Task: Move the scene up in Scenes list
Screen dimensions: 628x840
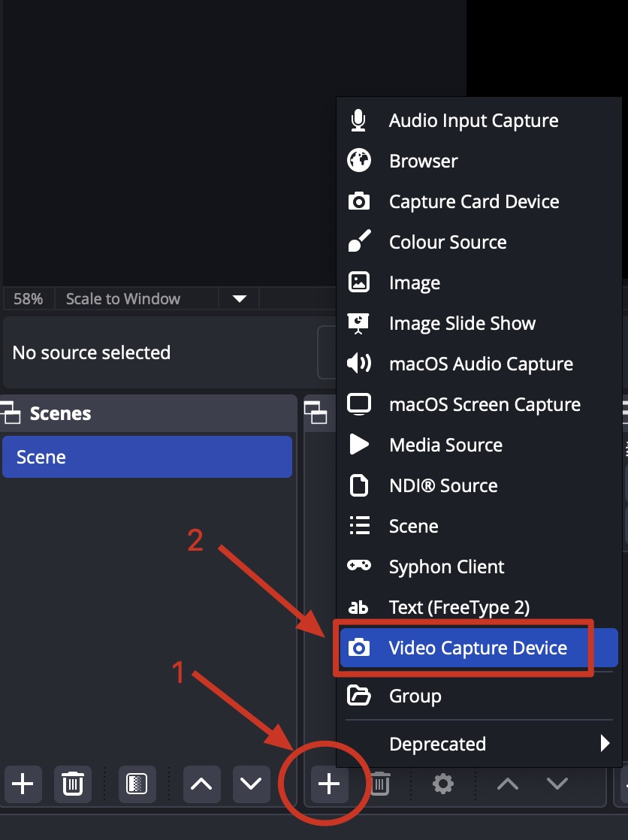Action: (x=201, y=784)
